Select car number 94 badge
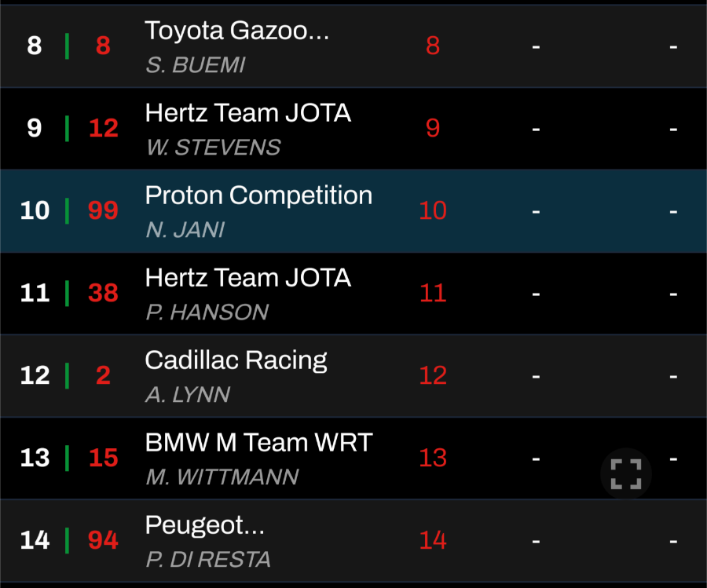 (x=103, y=540)
